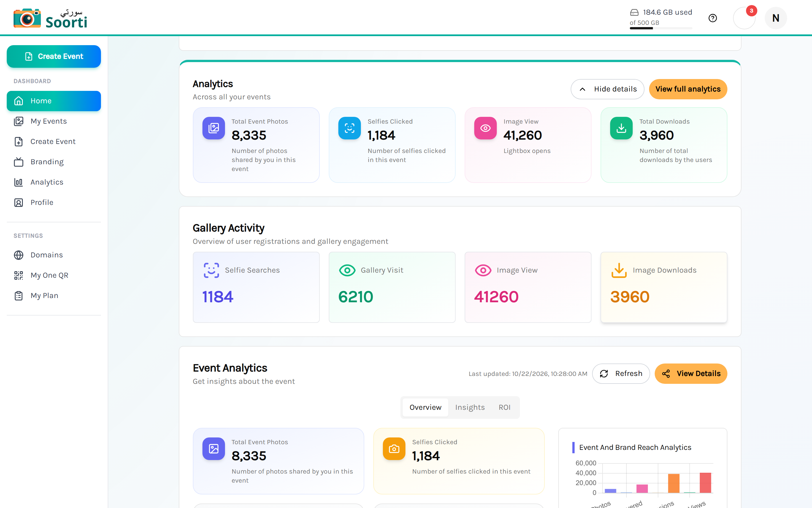
Task: Refresh the Event Analytics data
Action: (x=621, y=374)
